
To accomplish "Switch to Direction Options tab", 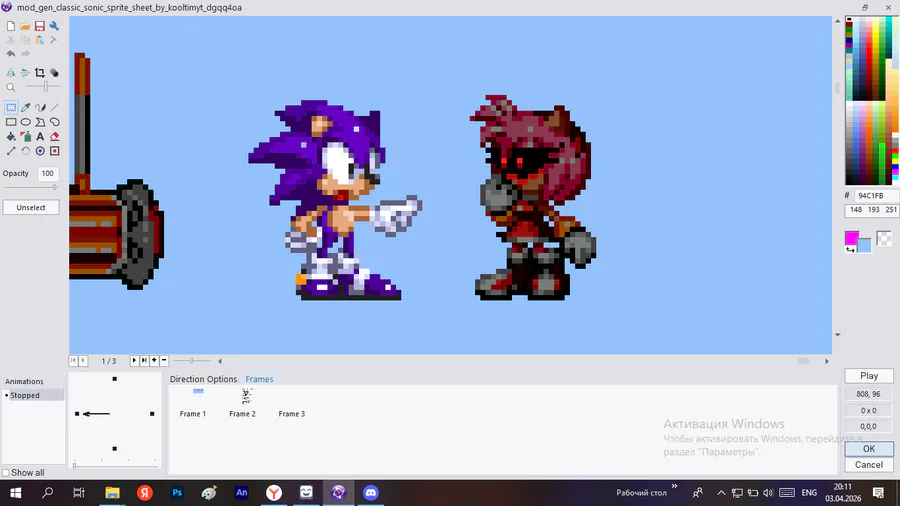I will click(x=203, y=379).
